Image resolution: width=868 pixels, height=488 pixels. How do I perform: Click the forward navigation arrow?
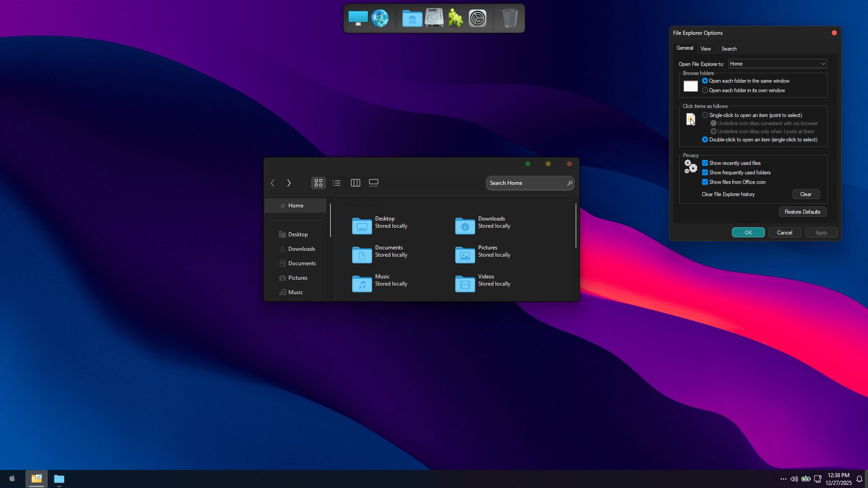point(289,183)
